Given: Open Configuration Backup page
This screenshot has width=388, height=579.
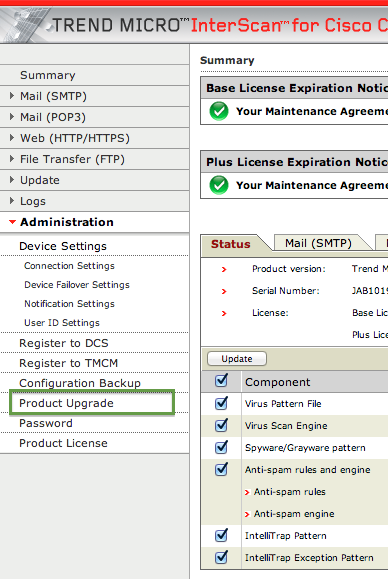Looking at the screenshot, I should click(80, 384).
